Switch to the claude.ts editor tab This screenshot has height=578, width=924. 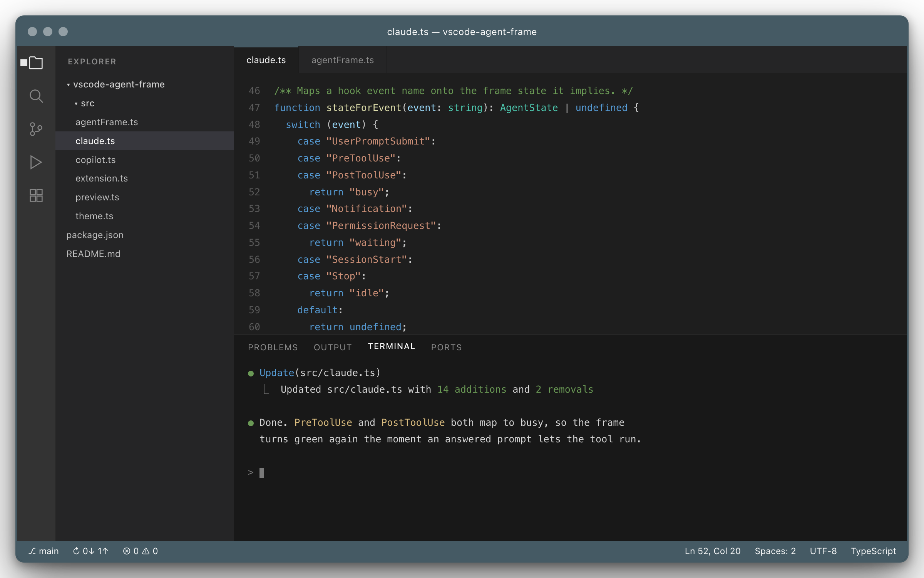(x=266, y=60)
